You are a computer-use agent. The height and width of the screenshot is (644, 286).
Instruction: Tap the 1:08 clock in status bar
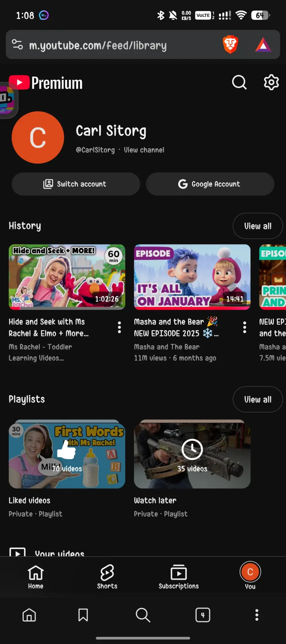click(25, 15)
